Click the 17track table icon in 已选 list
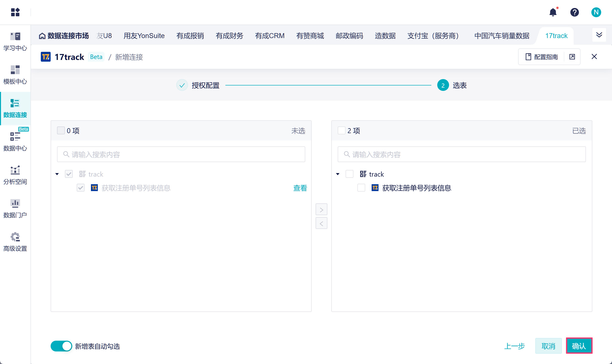This screenshot has width=612, height=364. (x=375, y=188)
